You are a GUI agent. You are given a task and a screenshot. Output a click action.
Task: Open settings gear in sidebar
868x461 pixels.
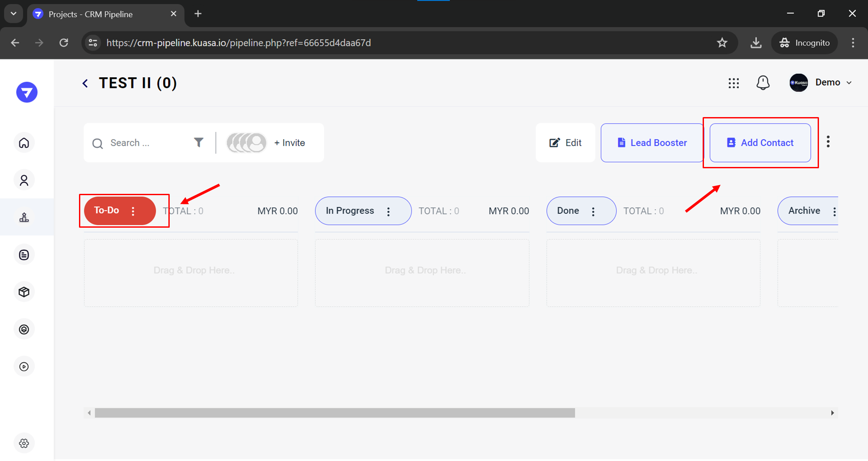(24, 443)
